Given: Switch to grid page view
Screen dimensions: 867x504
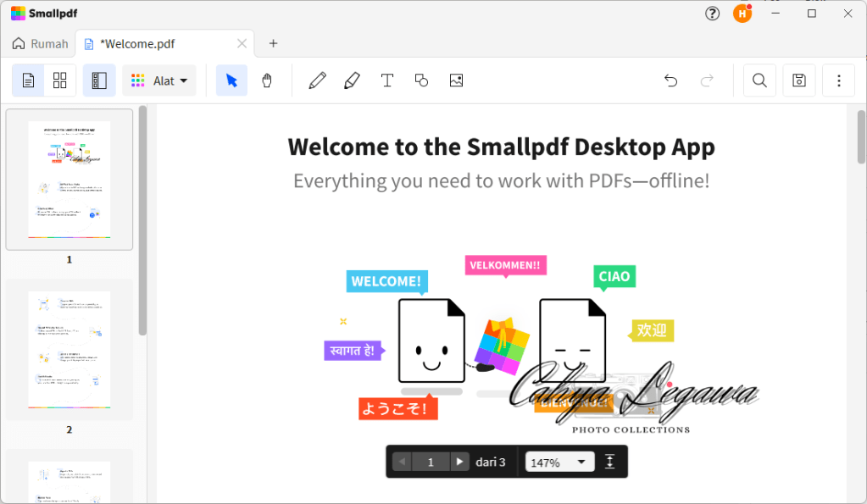Looking at the screenshot, I should 60,80.
